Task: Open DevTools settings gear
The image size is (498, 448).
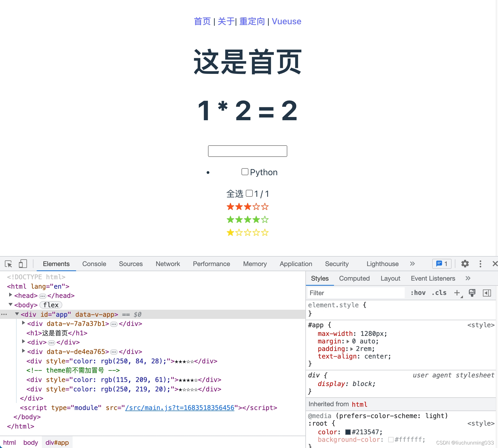Action: point(465,264)
